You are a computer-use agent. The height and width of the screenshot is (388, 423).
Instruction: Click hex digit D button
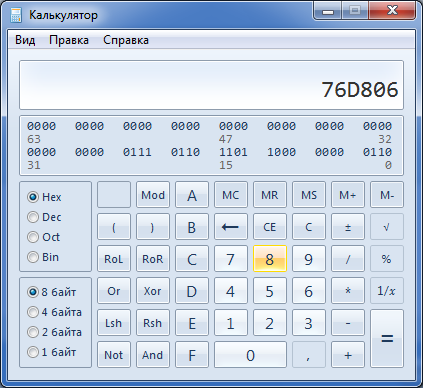point(192,291)
